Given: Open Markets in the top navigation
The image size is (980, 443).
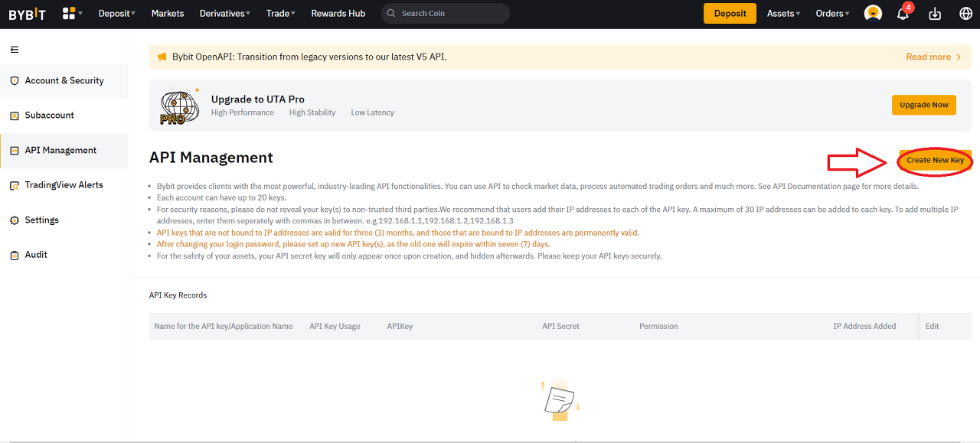Looking at the screenshot, I should coord(168,13).
